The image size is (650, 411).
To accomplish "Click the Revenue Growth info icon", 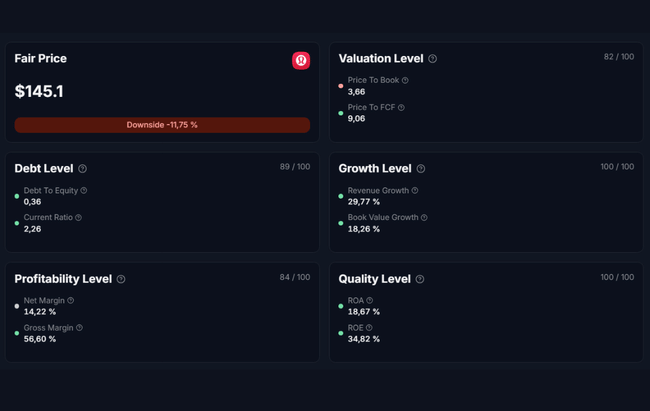I will pos(415,190).
